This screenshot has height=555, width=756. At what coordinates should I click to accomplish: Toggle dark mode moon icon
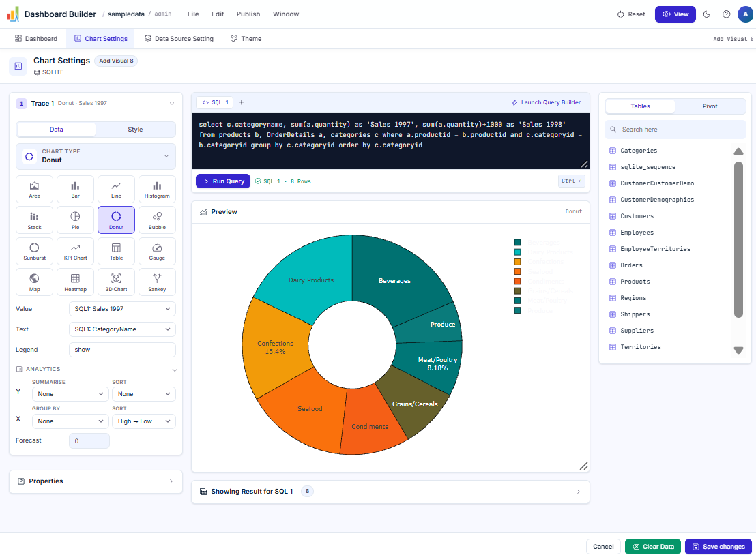707,14
